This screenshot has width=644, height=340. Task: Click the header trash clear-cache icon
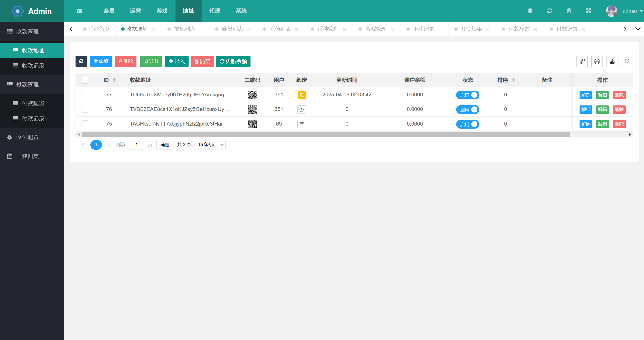pos(569,11)
